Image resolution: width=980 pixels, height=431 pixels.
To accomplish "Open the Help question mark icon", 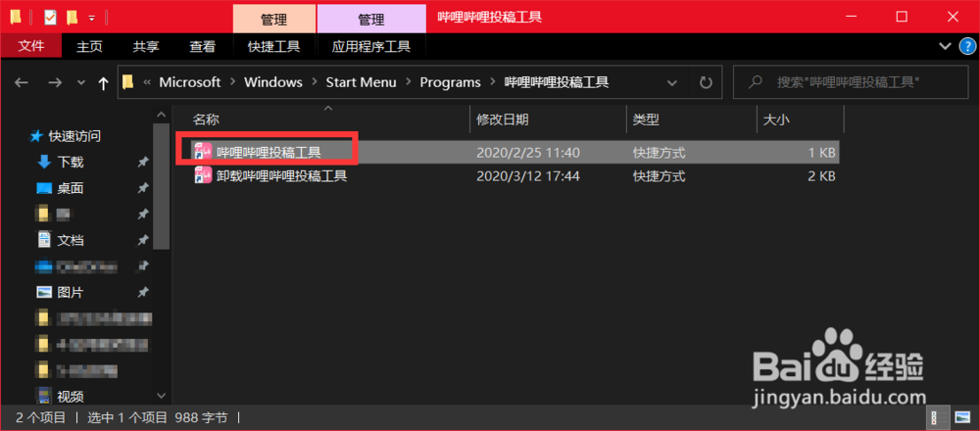I will pyautogui.click(x=966, y=46).
